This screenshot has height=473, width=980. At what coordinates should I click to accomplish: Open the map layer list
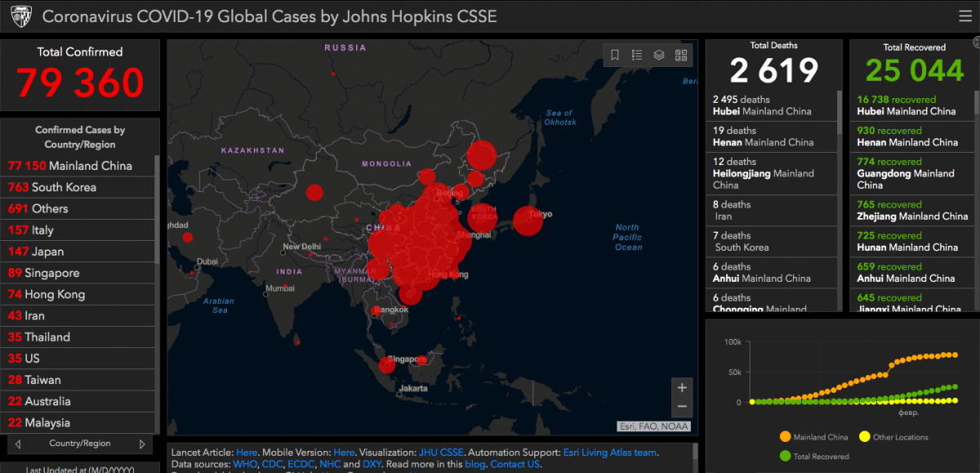tap(659, 55)
